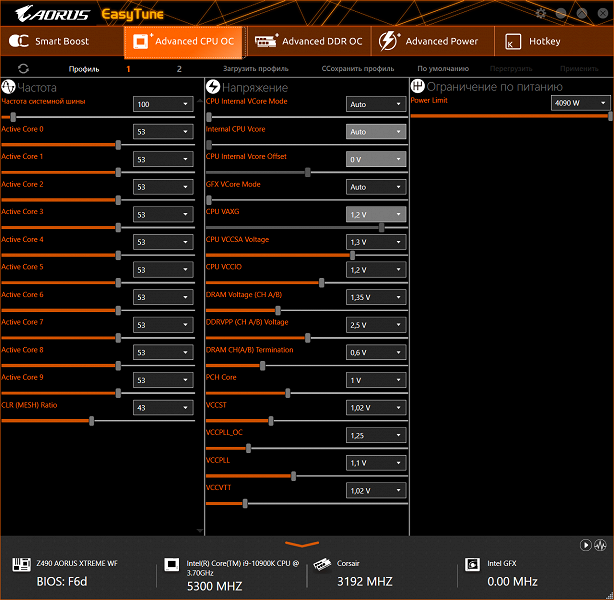
Task: Open Active Core 5 ratio dropdown
Action: click(x=163, y=270)
